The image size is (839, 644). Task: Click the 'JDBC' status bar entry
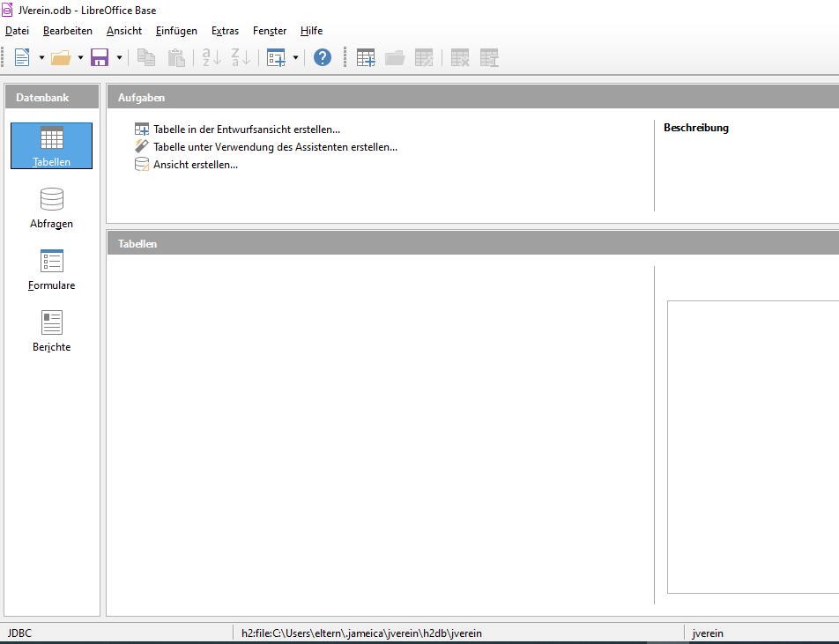point(19,633)
